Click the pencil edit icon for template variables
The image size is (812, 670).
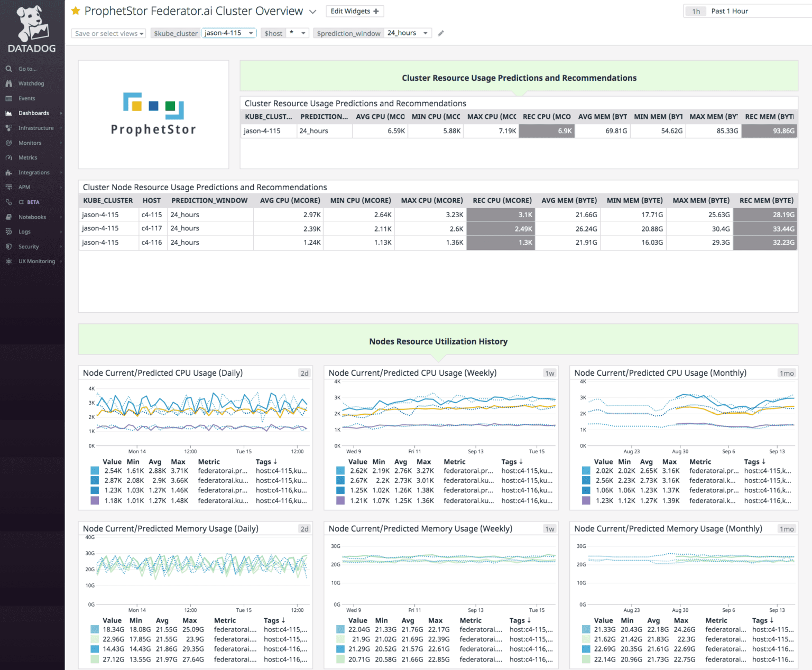441,33
